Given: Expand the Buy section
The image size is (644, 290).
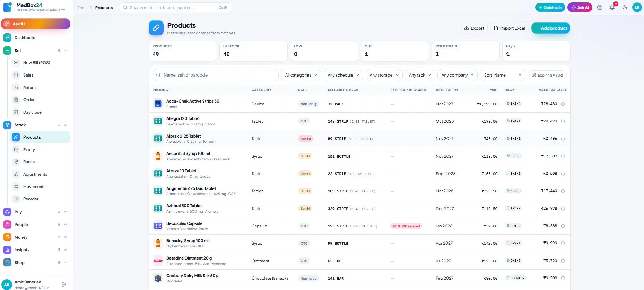Looking at the screenshot, I should point(66,212).
